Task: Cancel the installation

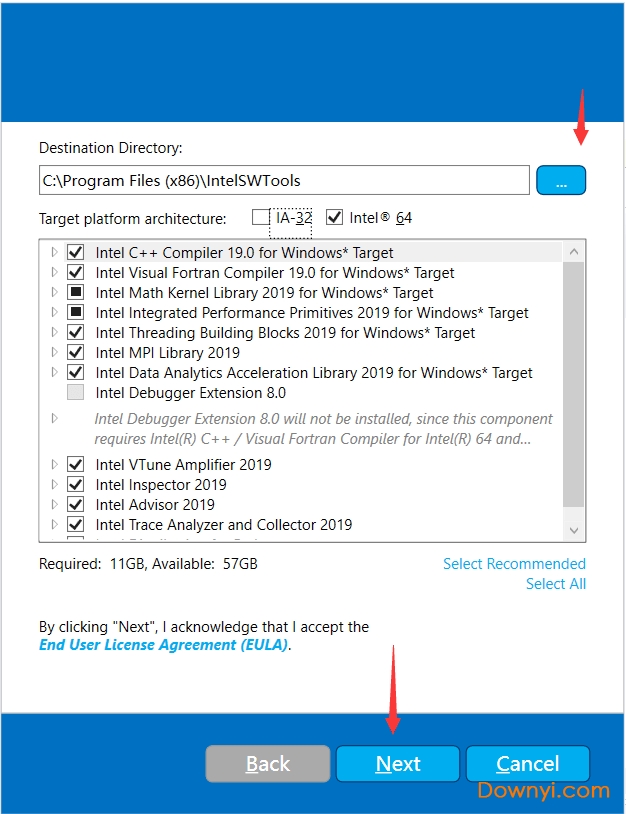Action: point(528,764)
